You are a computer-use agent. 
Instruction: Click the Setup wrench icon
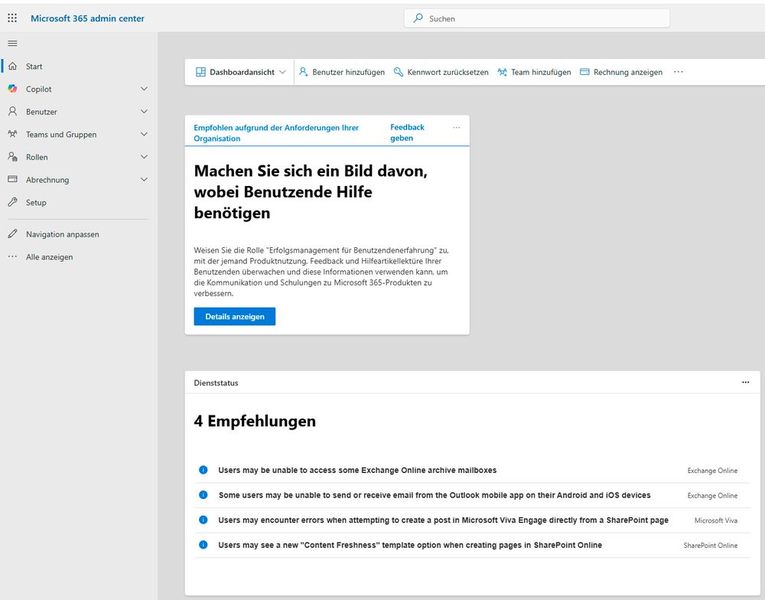click(x=13, y=202)
